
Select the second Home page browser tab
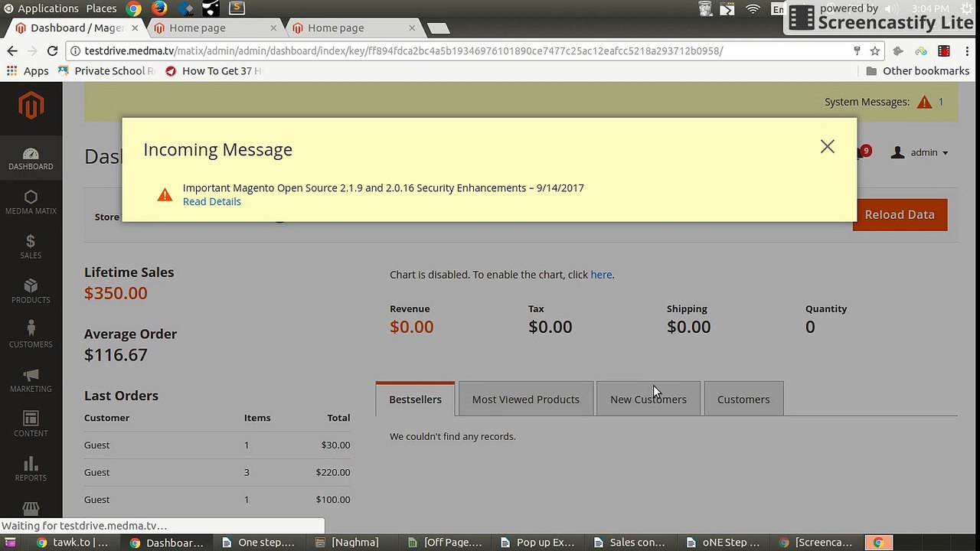[209, 28]
